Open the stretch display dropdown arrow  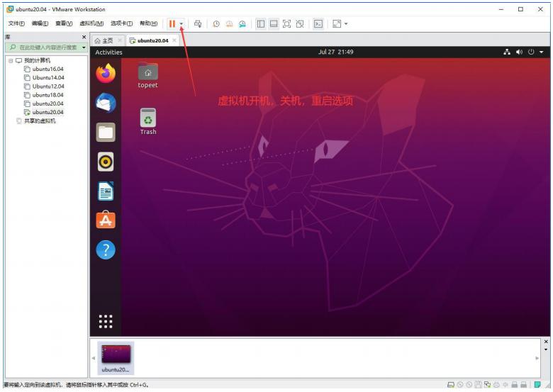pyautogui.click(x=346, y=24)
